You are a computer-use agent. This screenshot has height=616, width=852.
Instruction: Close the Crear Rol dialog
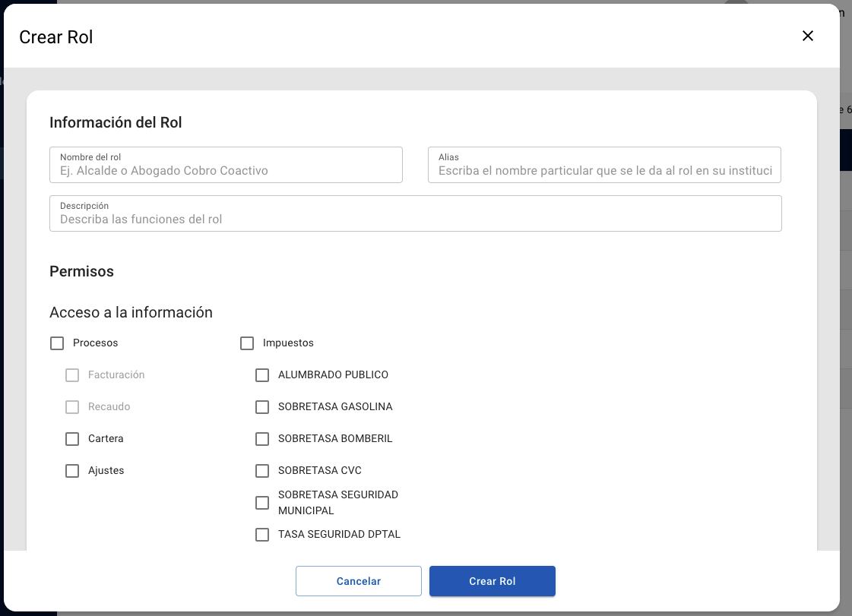pos(807,36)
